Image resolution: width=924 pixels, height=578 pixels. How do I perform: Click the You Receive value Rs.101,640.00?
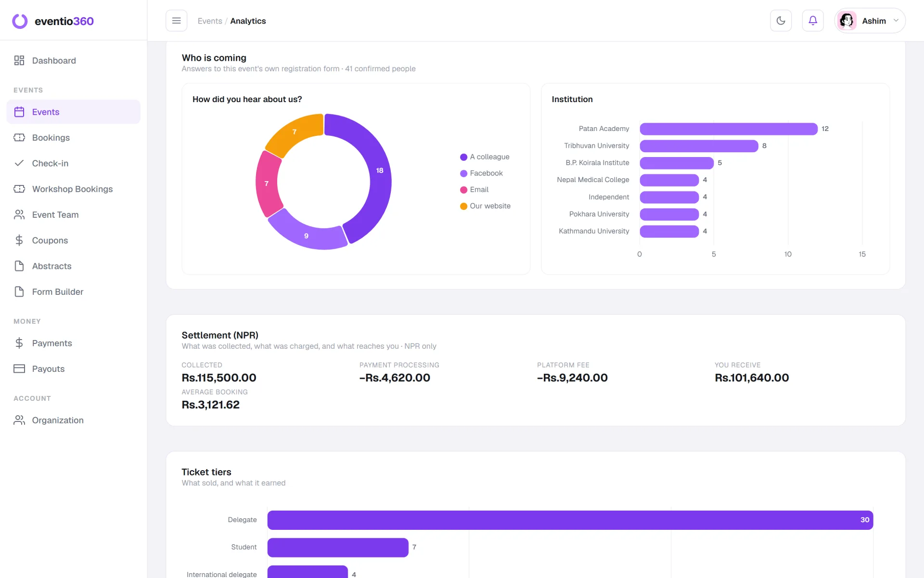click(752, 378)
